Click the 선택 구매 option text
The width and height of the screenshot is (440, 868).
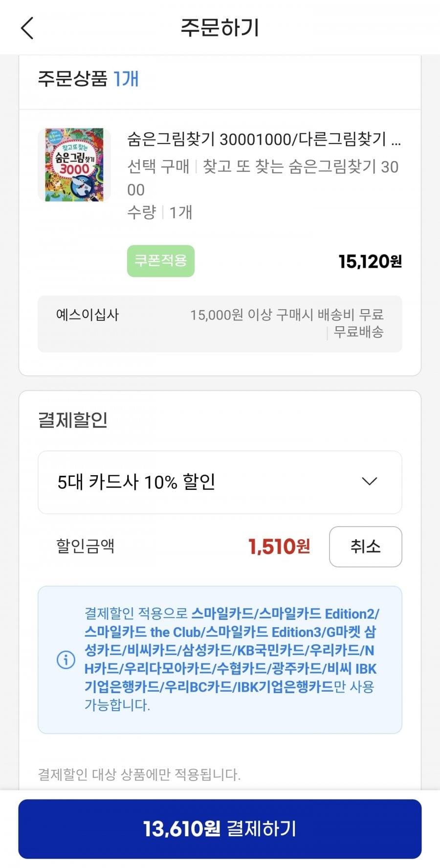[x=158, y=167]
